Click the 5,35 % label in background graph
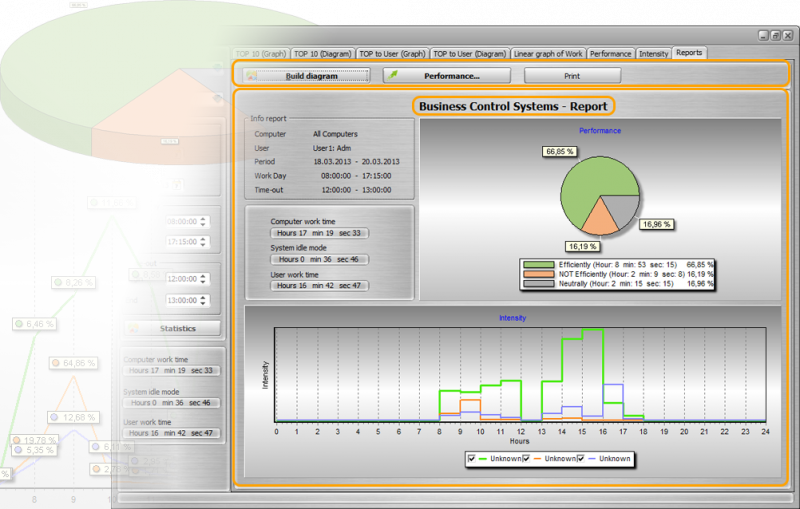Image resolution: width=800 pixels, height=509 pixels. (x=34, y=450)
